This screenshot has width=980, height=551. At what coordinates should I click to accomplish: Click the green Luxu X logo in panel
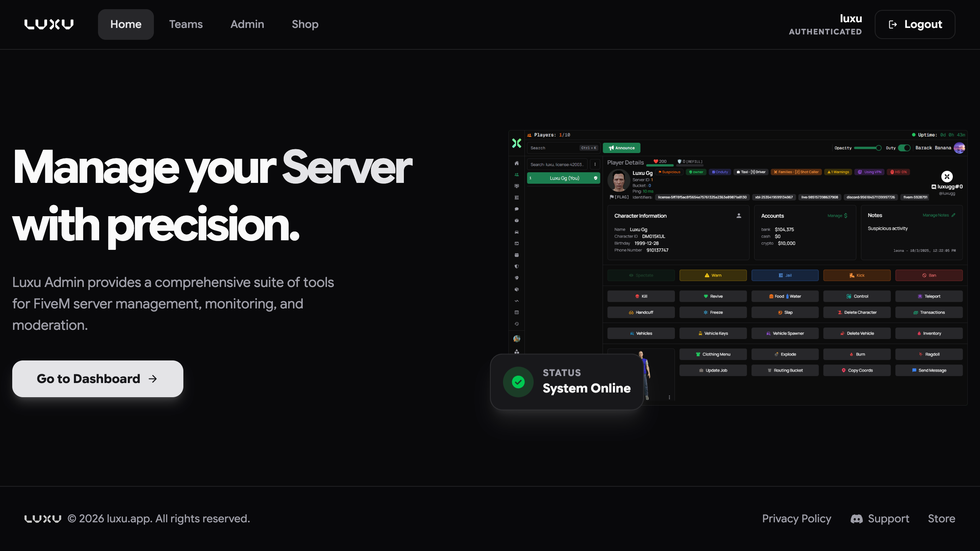coord(516,143)
